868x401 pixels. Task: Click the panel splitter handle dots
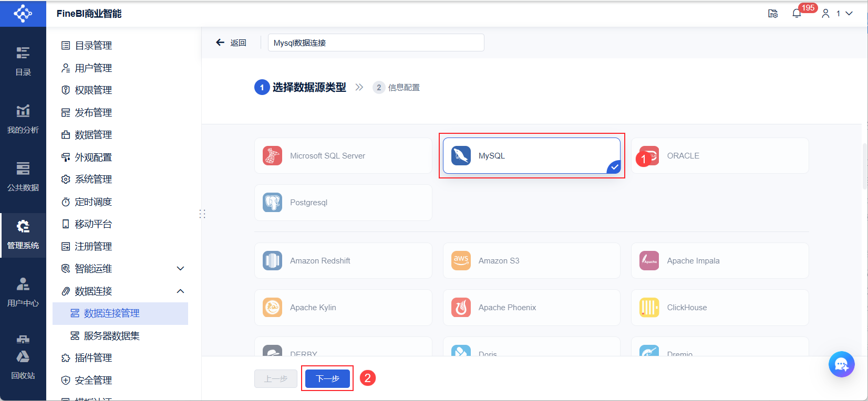pyautogui.click(x=202, y=214)
